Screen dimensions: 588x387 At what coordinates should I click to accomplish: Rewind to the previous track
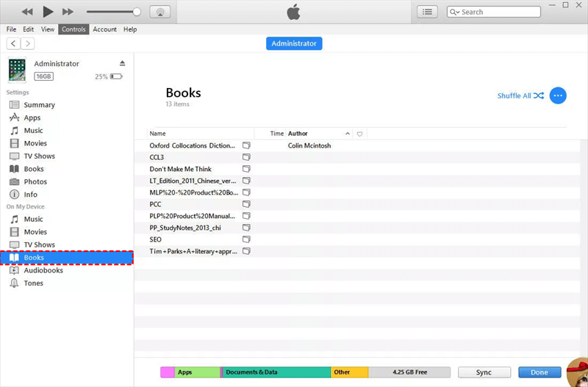point(27,12)
